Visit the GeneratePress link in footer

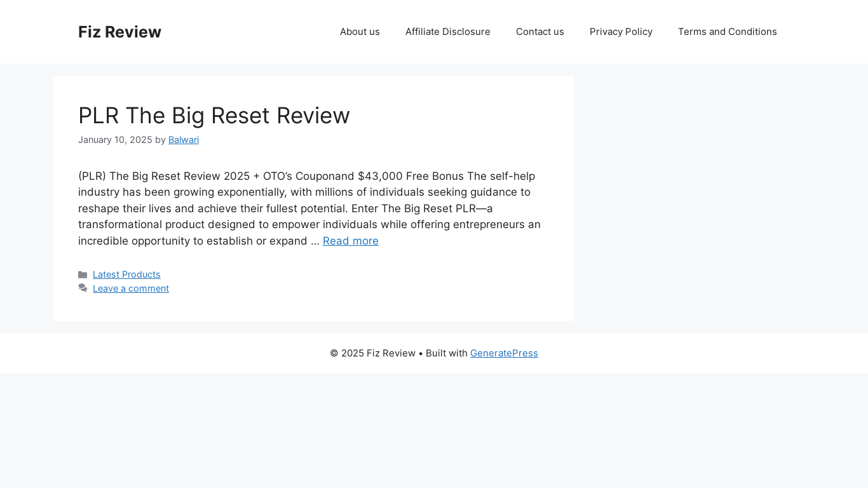click(x=504, y=353)
